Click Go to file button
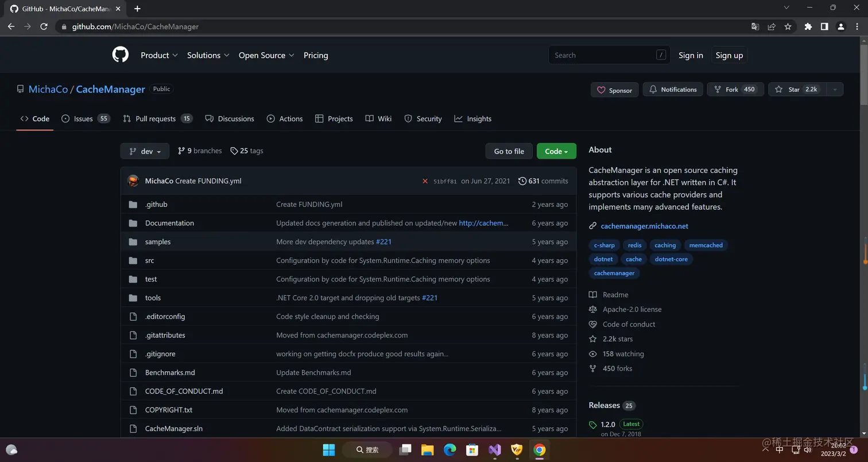Image resolution: width=868 pixels, height=462 pixels. coord(509,151)
